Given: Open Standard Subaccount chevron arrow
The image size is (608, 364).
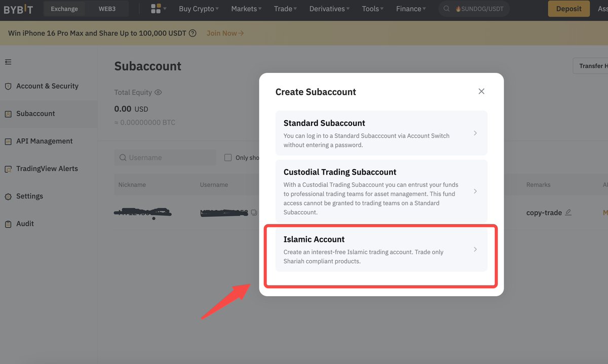Looking at the screenshot, I should 475,133.
